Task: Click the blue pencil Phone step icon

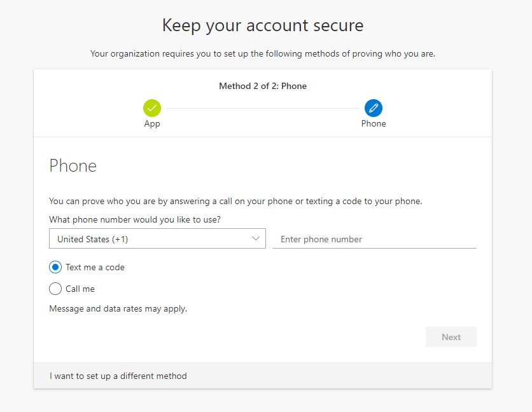Action: pos(373,108)
